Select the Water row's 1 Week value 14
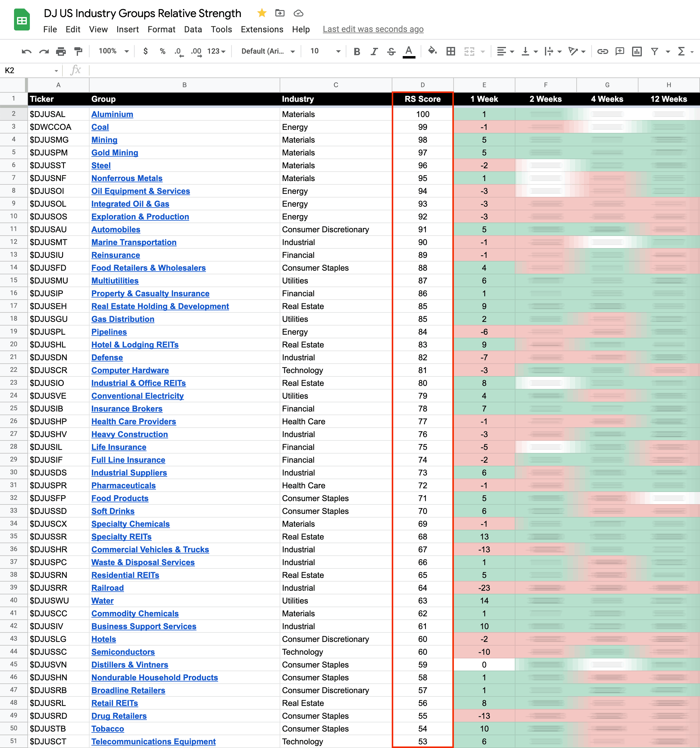Screen dimensions: 700x748 tap(484, 600)
